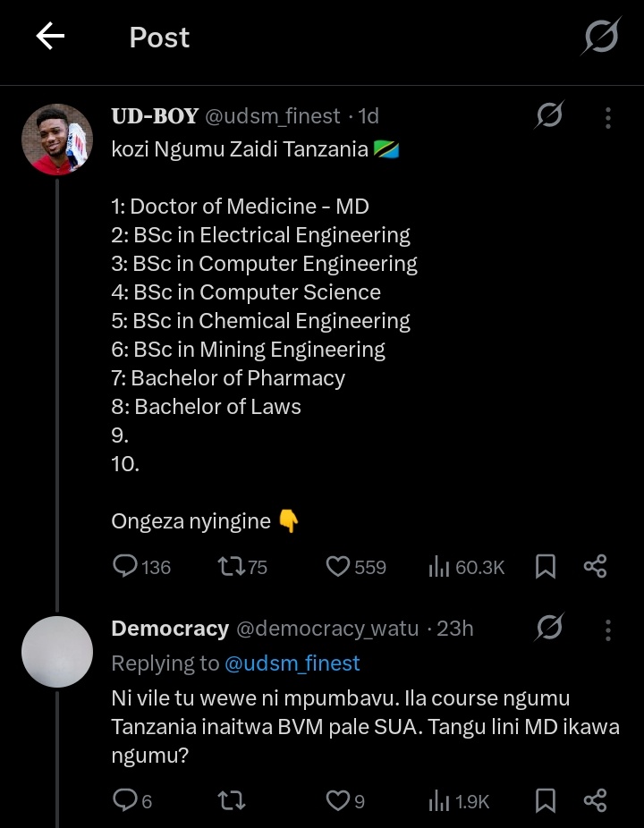This screenshot has height=828, width=644.
Task: Repost the Democracy reply
Action: 232,801
